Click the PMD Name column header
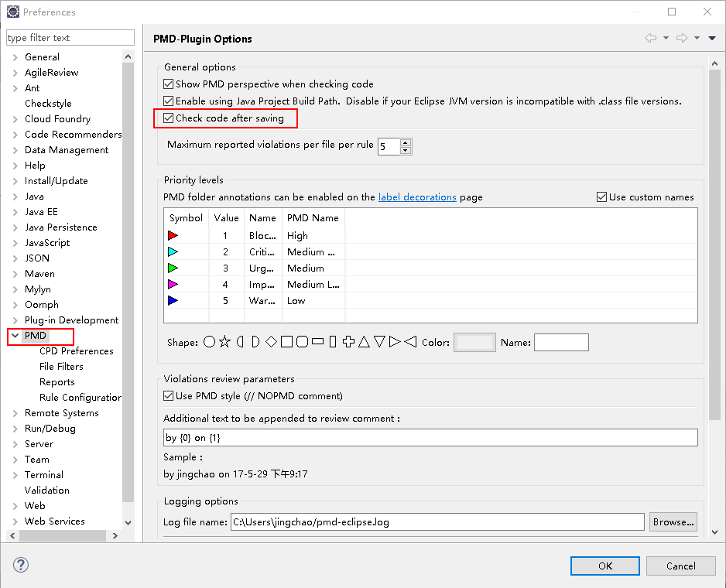Screen dimensions: 726x588 point(313,217)
